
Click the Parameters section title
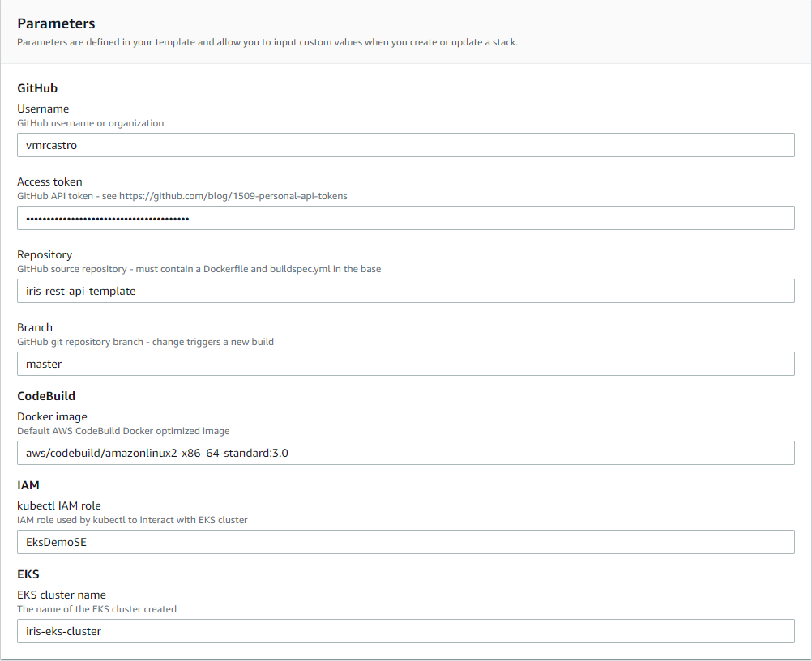(56, 23)
